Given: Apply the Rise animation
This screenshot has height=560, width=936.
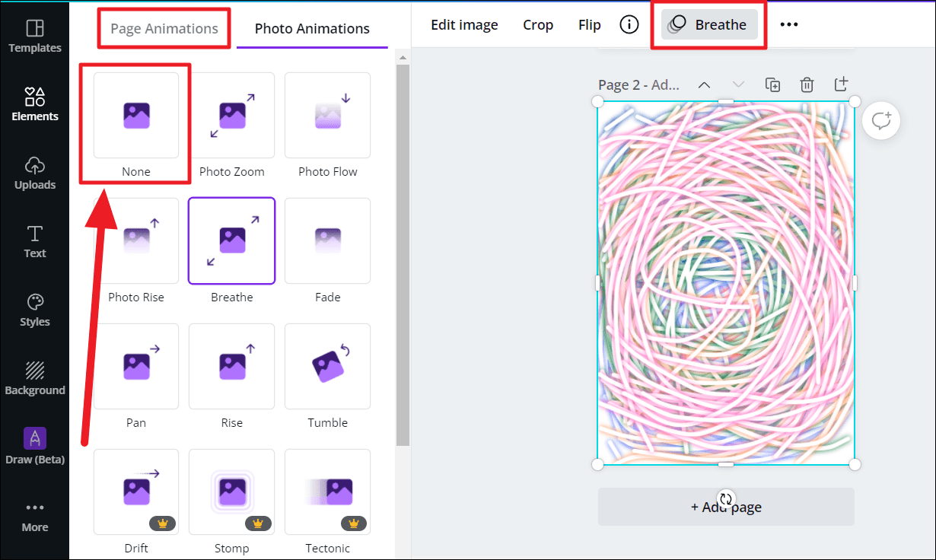Looking at the screenshot, I should [x=231, y=366].
